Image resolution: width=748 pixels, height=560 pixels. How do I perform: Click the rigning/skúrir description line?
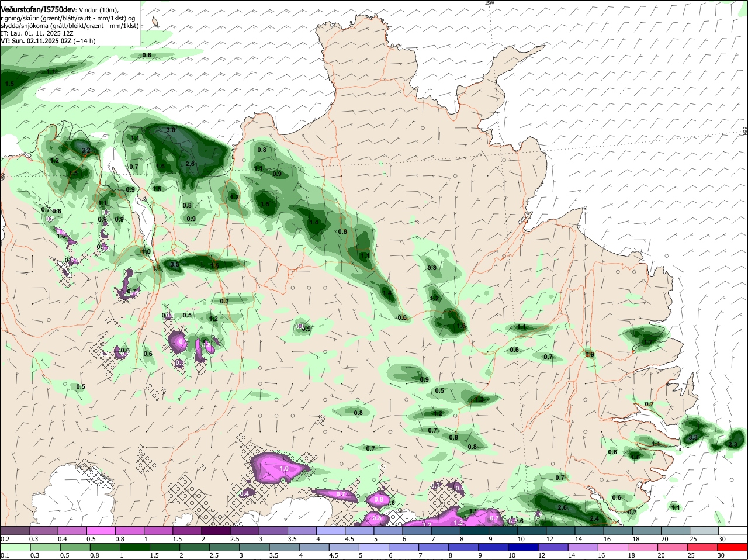[69, 18]
